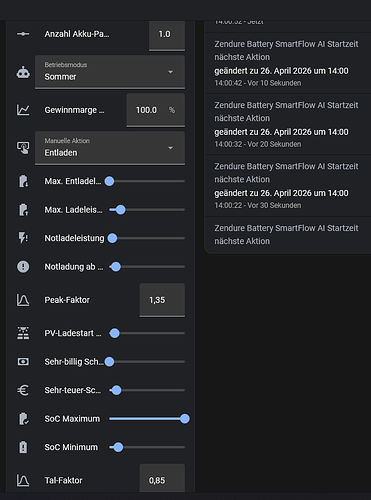Open the logbook entry from 14:00:42
Screen dimensions: 371x500
coord(287,63)
